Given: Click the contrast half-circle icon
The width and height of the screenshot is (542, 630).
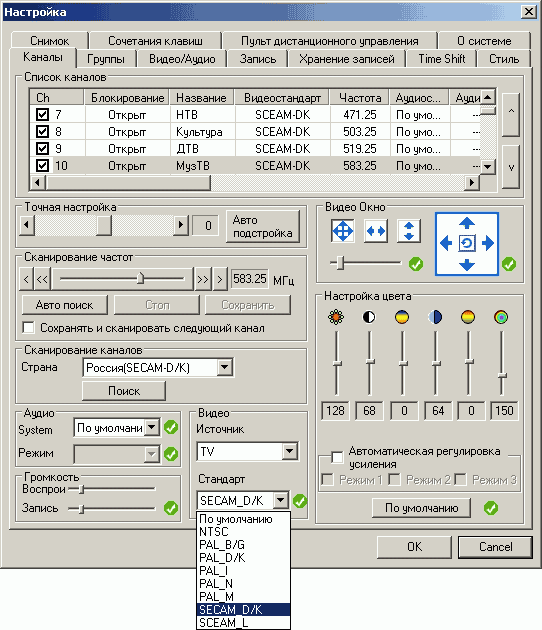Looking at the screenshot, I should (x=369, y=317).
